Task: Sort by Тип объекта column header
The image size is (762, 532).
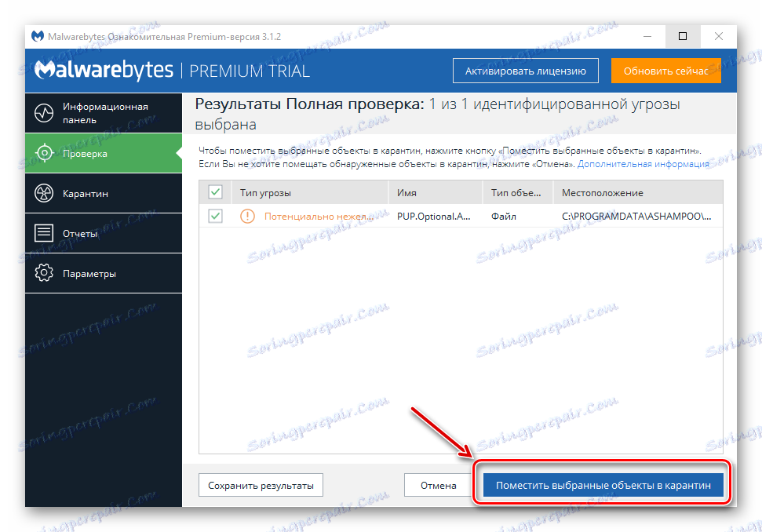Action: (518, 192)
